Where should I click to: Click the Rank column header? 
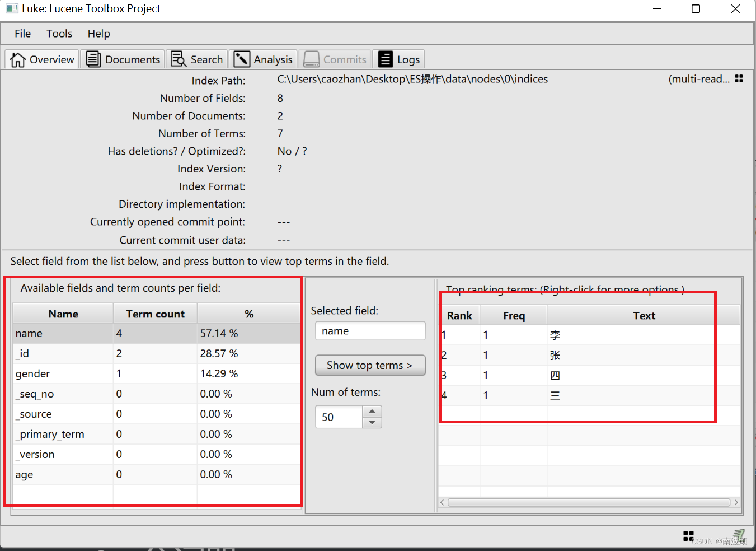click(x=459, y=315)
